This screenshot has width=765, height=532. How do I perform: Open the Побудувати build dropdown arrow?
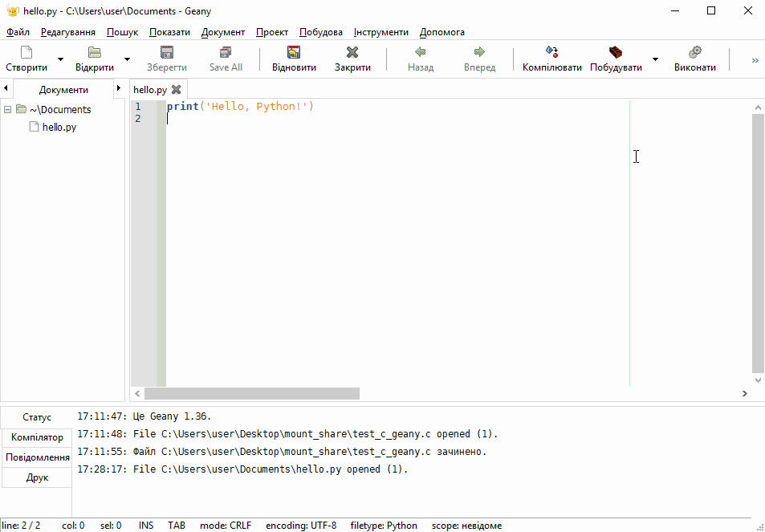point(655,59)
